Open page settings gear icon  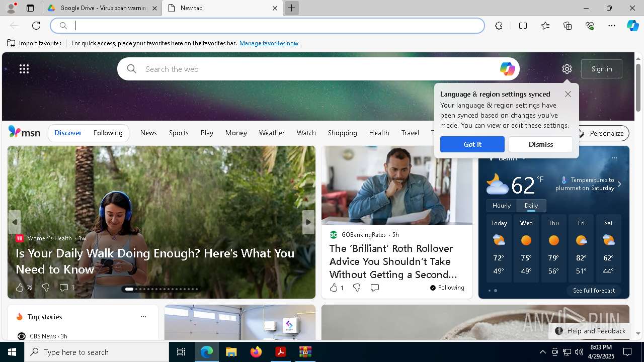pos(567,69)
